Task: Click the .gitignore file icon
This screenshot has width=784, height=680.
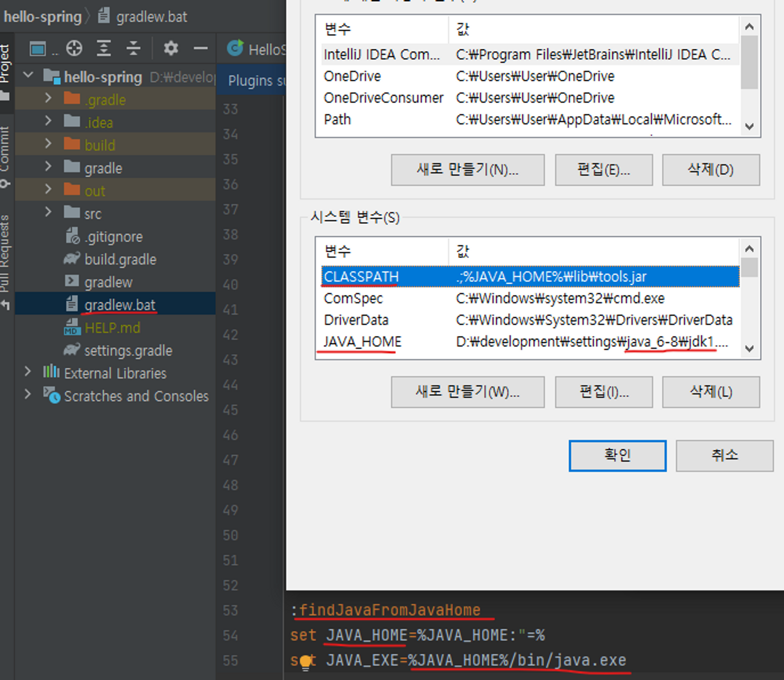Action: coord(73,236)
